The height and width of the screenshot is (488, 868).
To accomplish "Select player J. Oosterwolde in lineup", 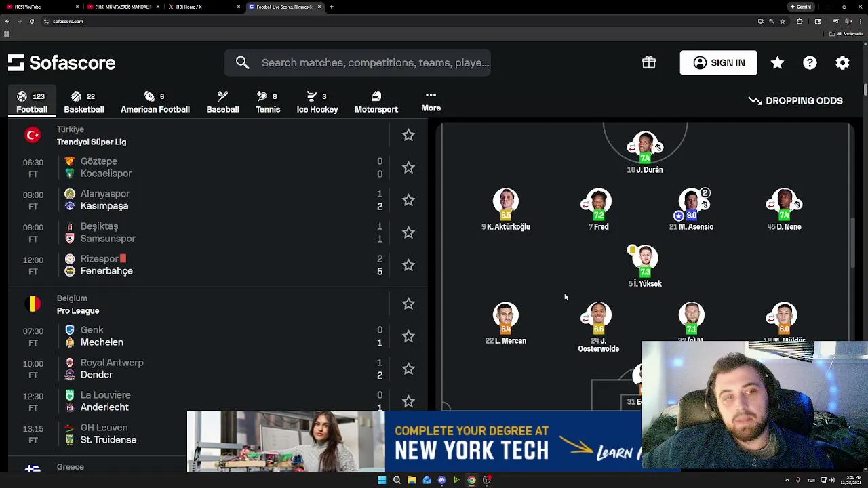I will (598, 328).
